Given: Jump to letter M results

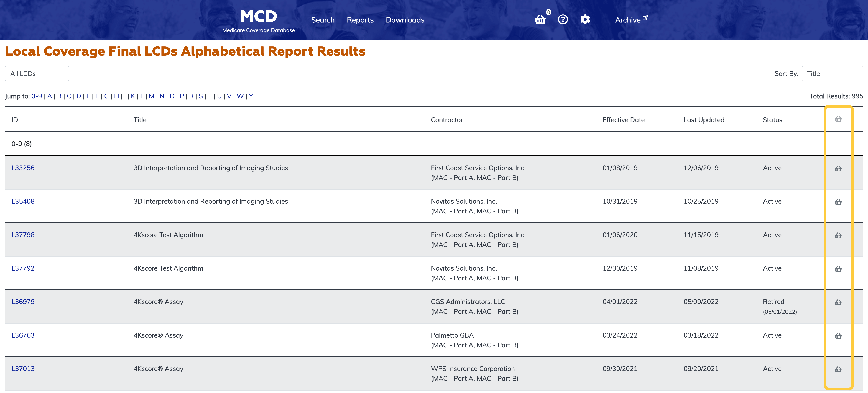Looking at the screenshot, I should coord(151,96).
